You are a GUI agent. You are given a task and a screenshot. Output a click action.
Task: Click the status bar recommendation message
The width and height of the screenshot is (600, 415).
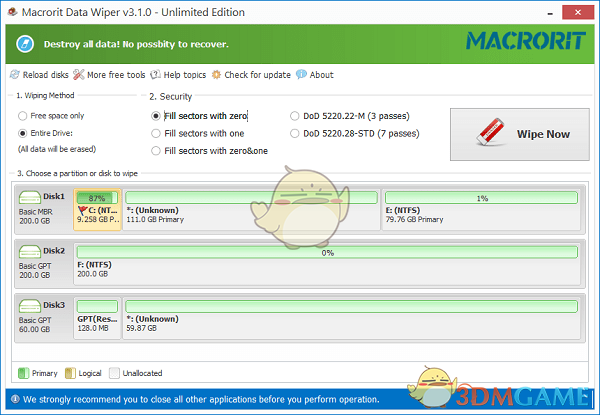pos(201,399)
